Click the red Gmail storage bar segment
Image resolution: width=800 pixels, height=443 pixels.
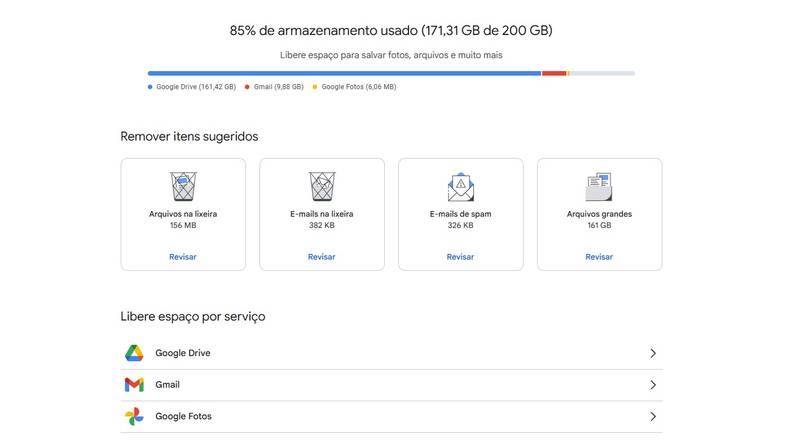(x=554, y=73)
